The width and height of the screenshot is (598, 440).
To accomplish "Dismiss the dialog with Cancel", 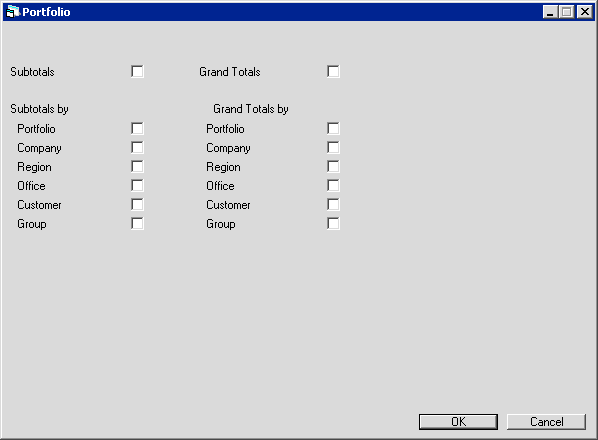I will click(x=547, y=422).
